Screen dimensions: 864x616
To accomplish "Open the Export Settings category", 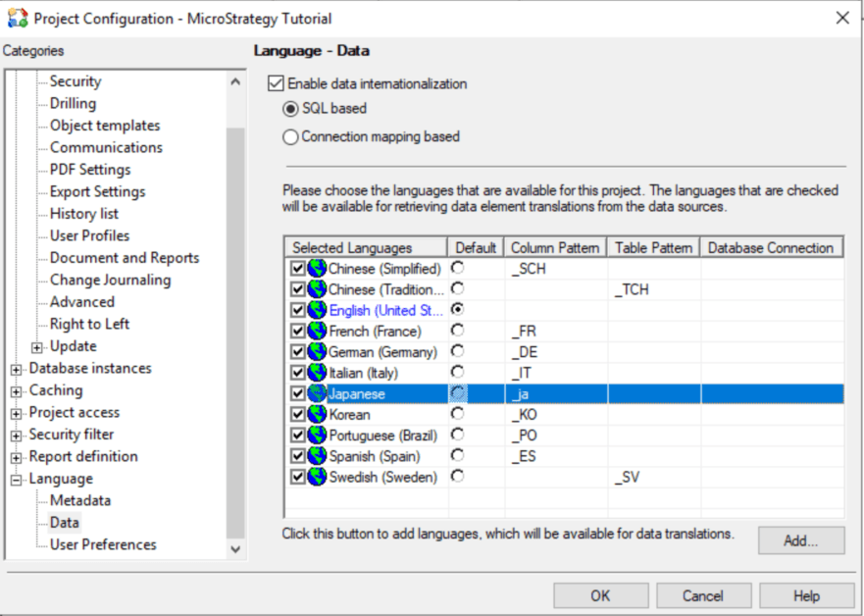I will (97, 191).
